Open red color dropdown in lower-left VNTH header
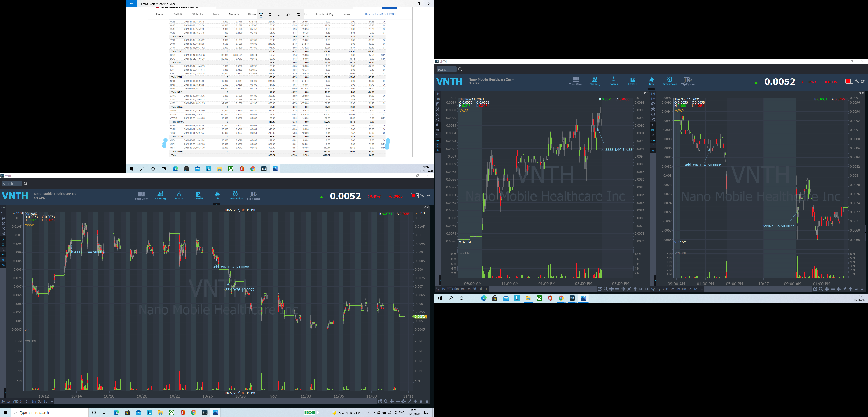This screenshot has width=868, height=417. tap(415, 196)
